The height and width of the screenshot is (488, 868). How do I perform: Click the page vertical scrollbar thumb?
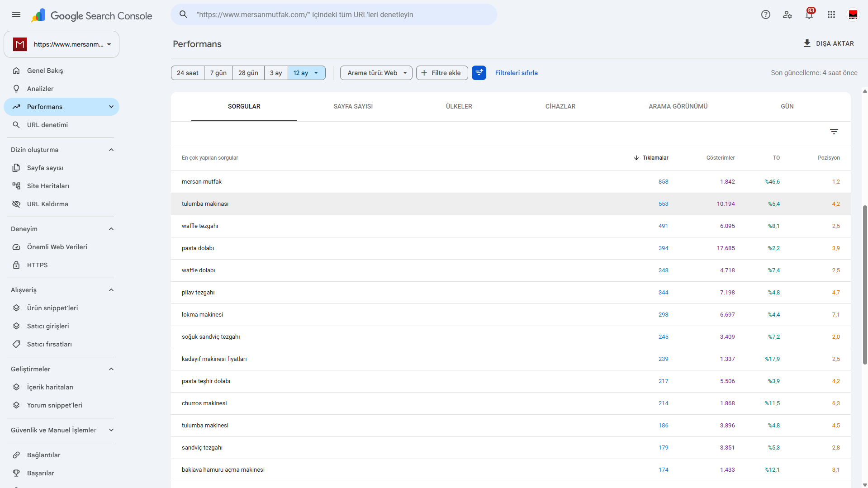point(865,285)
